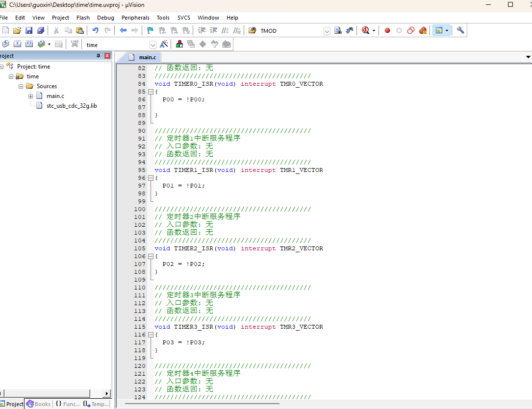Open Configuration with the wrench icon
The height and width of the screenshot is (409, 532).
tap(460, 30)
